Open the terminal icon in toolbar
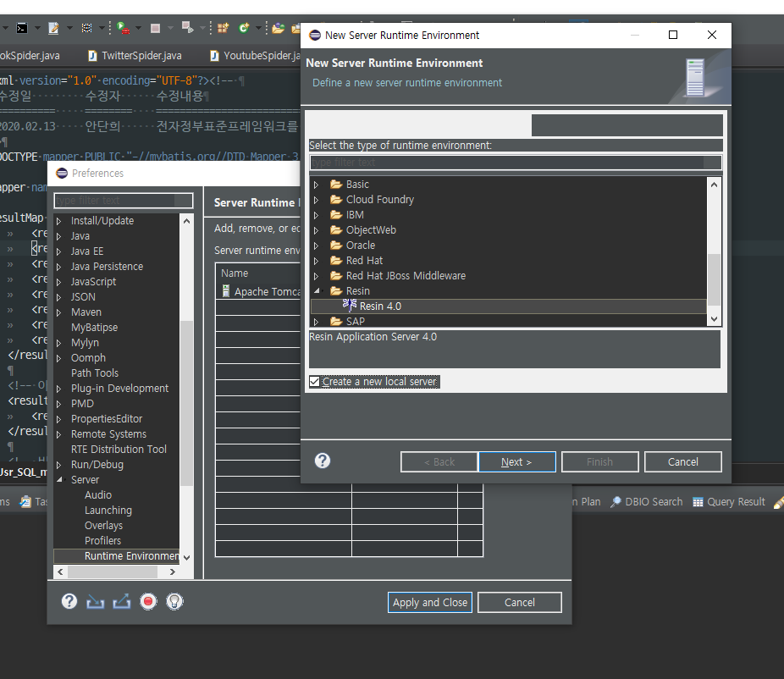This screenshot has height=679, width=784. pyautogui.click(x=23, y=28)
